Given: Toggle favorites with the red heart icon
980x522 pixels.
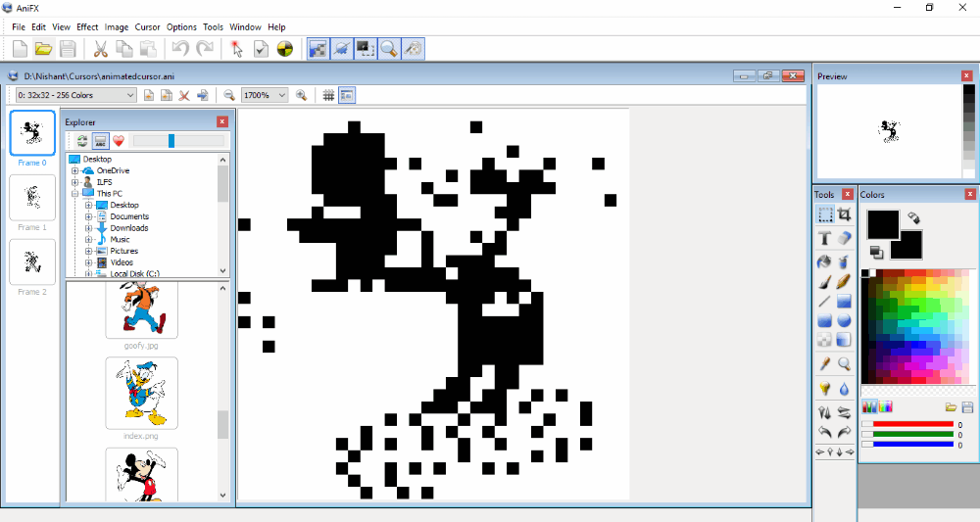Looking at the screenshot, I should click(x=119, y=141).
